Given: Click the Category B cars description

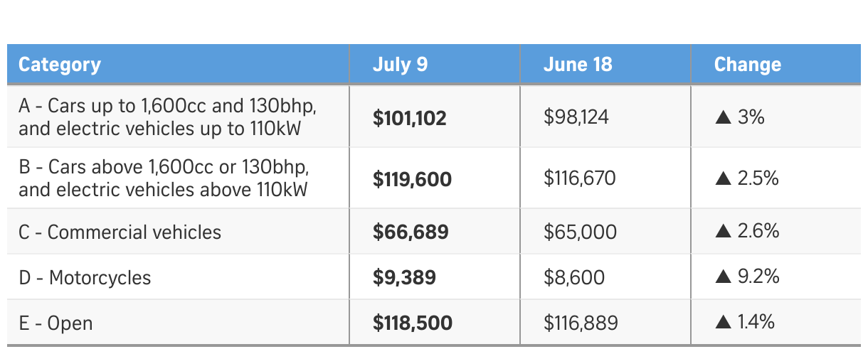Looking at the screenshot, I should [164, 178].
